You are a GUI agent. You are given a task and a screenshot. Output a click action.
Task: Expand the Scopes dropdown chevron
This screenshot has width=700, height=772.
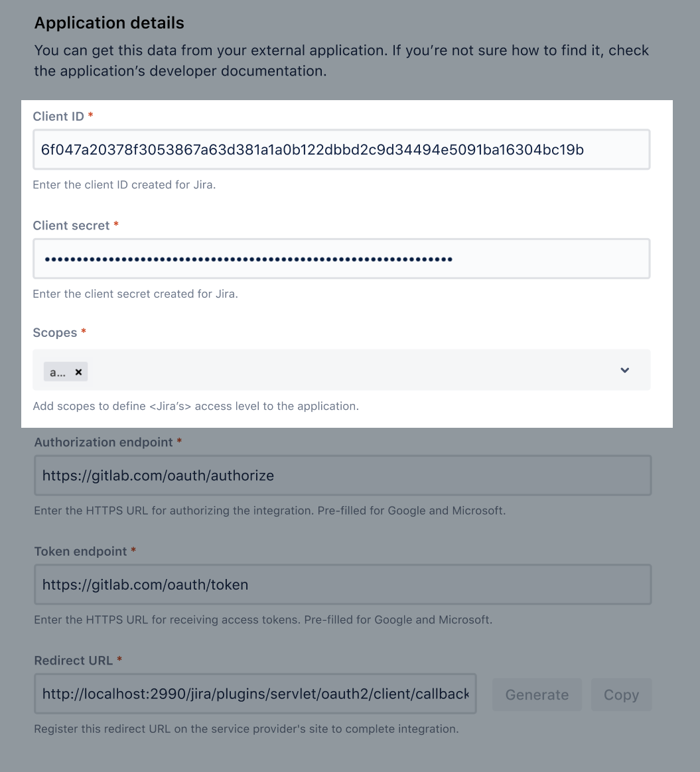[x=624, y=370]
